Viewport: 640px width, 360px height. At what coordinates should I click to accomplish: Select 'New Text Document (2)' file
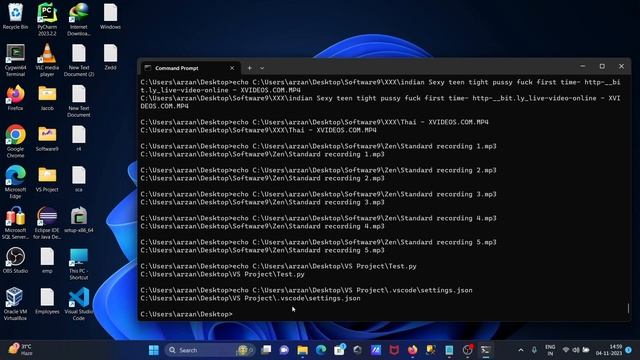pyautogui.click(x=79, y=60)
